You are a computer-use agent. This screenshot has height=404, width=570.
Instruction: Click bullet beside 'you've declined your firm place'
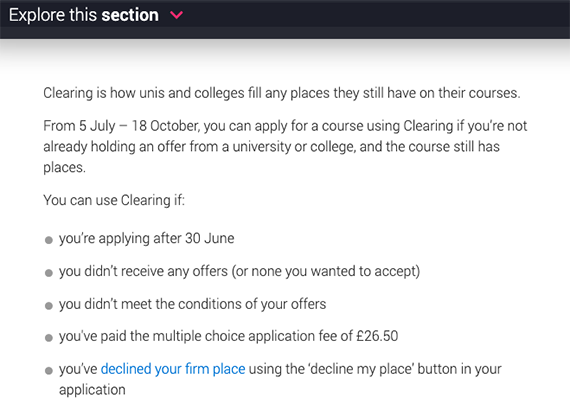[49, 371]
